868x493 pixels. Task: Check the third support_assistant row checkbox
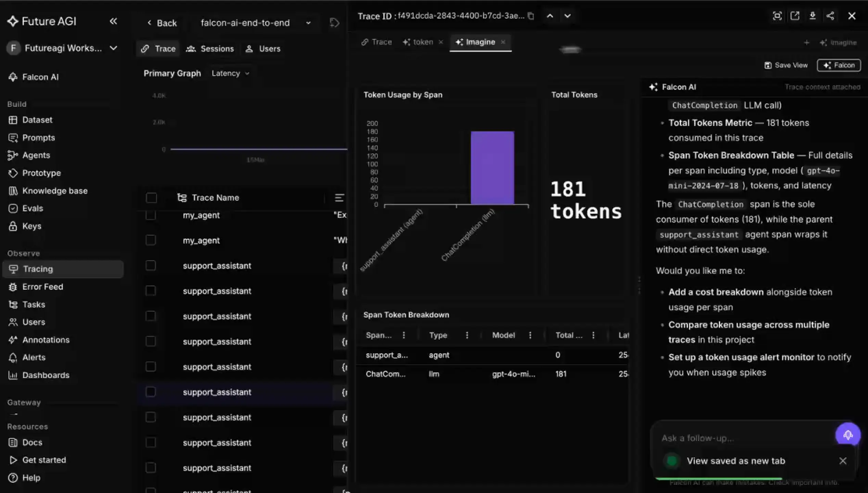point(151,316)
